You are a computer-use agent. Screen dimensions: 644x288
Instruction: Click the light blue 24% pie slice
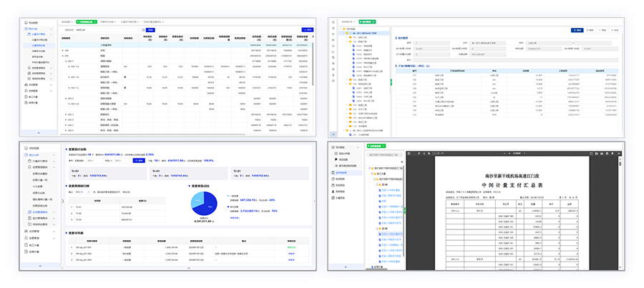[197, 199]
